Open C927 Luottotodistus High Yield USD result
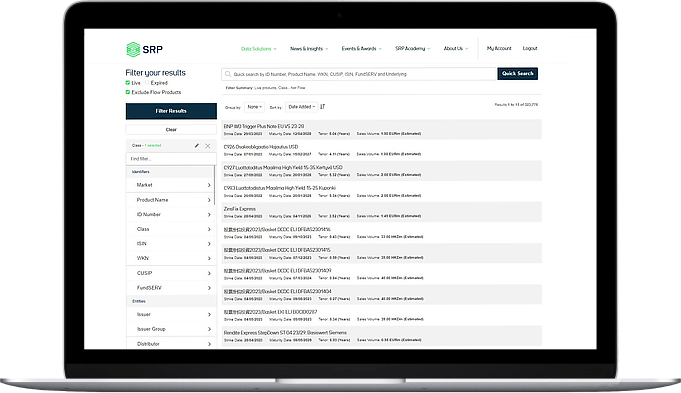The image size is (681, 393). [283, 168]
